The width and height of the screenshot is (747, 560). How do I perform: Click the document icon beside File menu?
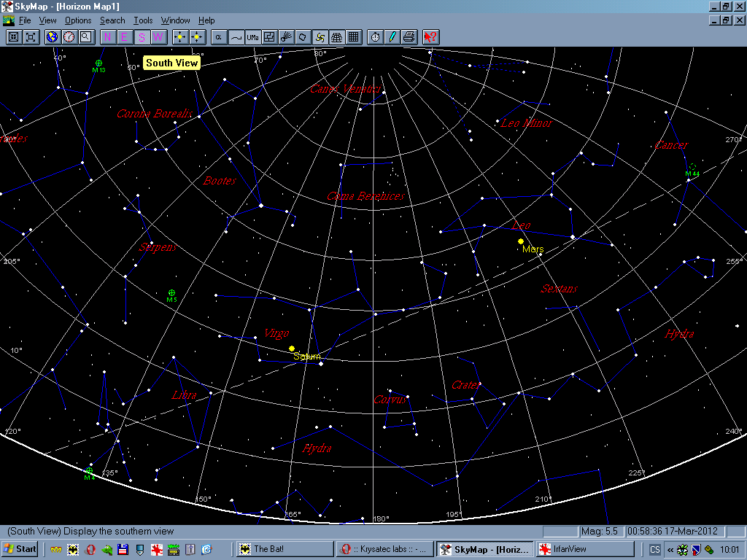click(x=9, y=20)
